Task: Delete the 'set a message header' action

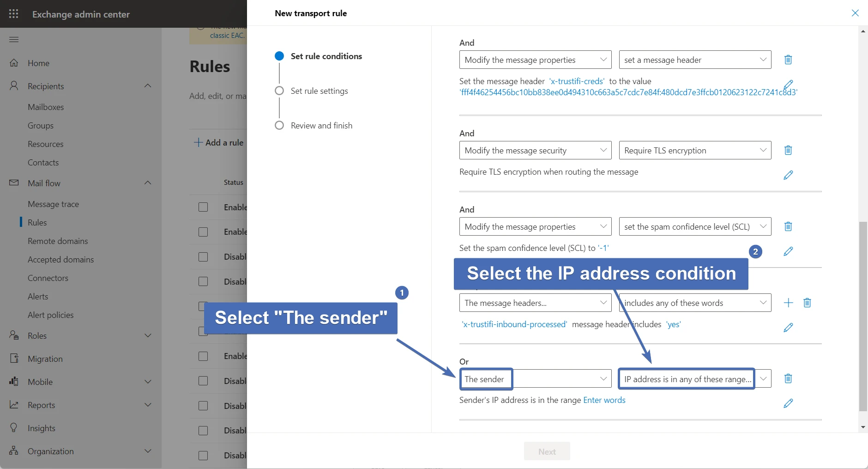Action: tap(788, 60)
